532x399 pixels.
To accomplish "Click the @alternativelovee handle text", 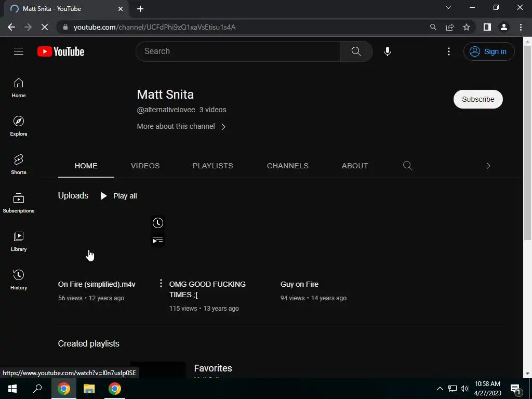I will (166, 110).
